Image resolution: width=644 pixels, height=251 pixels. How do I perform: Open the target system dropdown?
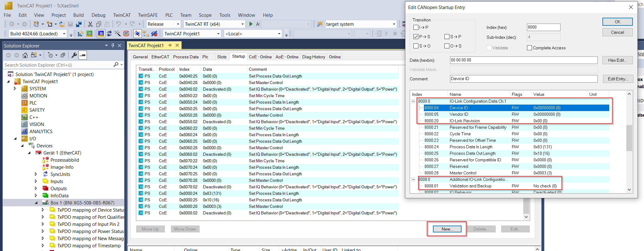[394, 24]
